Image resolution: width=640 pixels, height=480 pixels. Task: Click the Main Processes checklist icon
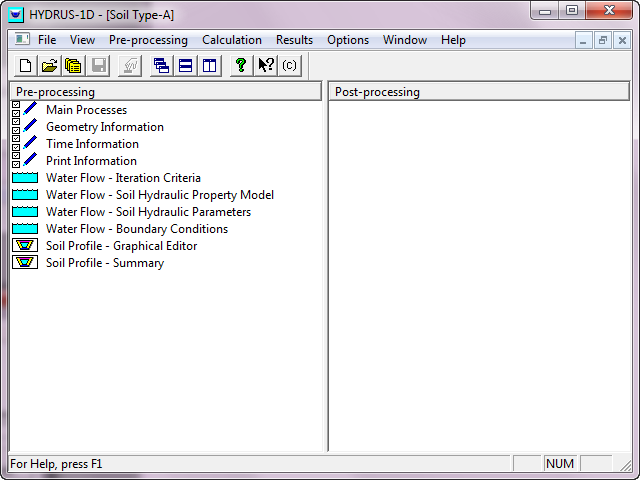coord(24,110)
